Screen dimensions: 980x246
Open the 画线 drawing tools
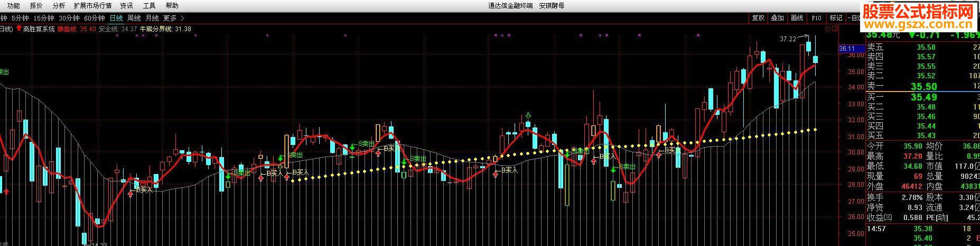point(797,18)
